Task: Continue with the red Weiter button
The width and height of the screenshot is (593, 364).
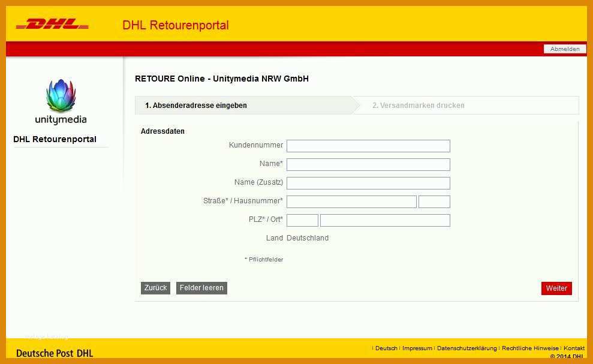Action: (x=556, y=288)
